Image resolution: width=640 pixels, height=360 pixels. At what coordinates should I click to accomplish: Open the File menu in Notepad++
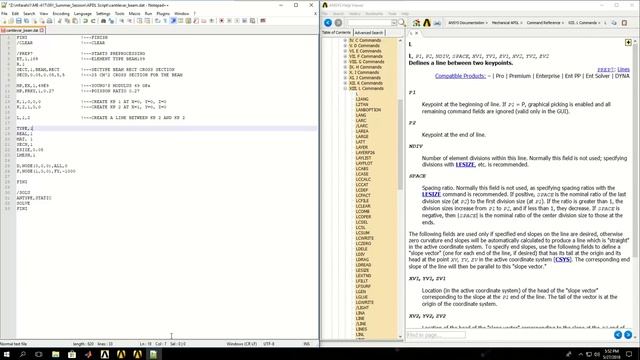point(4,13)
